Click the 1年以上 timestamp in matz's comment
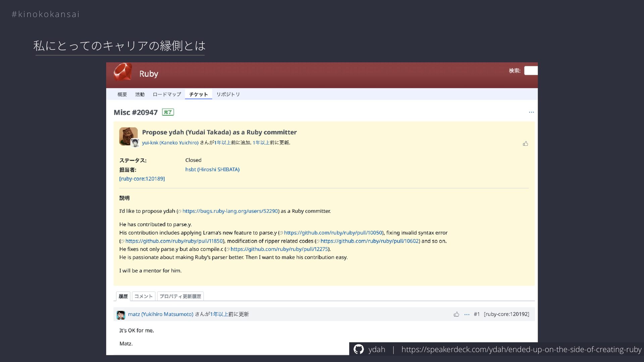Screen dimensions: 644x362 point(219,314)
